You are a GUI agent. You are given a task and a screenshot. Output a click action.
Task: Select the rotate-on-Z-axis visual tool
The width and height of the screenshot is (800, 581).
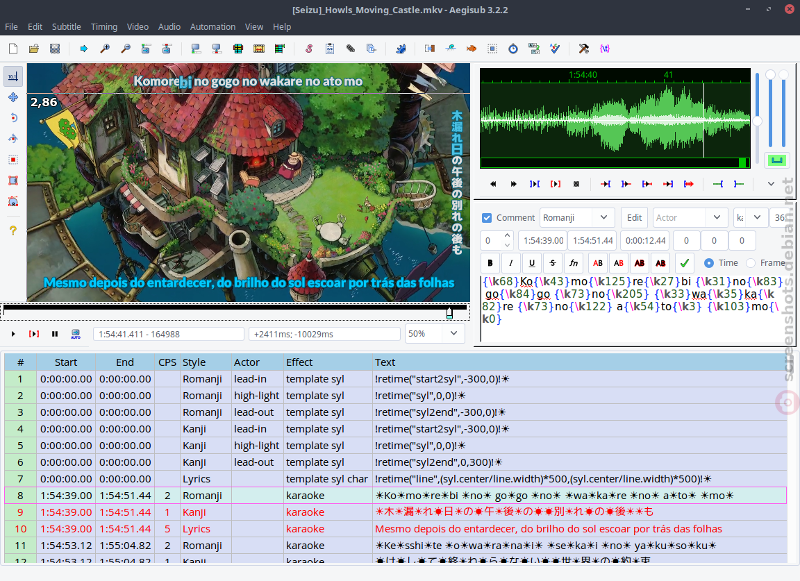point(13,118)
